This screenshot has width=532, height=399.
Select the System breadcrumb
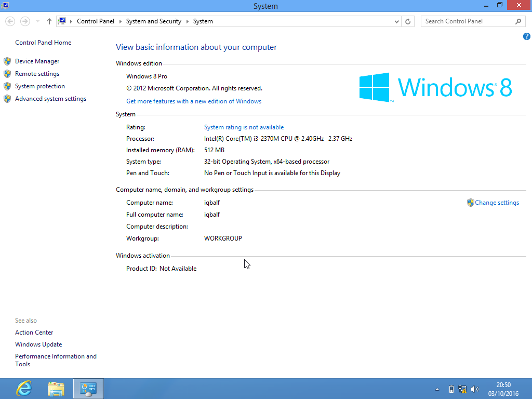(x=203, y=21)
